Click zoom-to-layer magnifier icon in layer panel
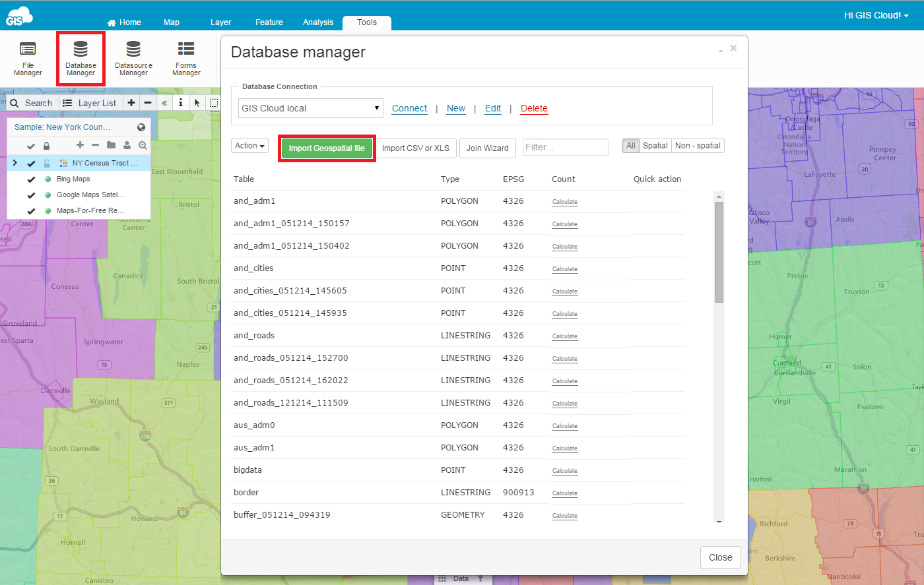The height and width of the screenshot is (585, 924). tap(143, 145)
